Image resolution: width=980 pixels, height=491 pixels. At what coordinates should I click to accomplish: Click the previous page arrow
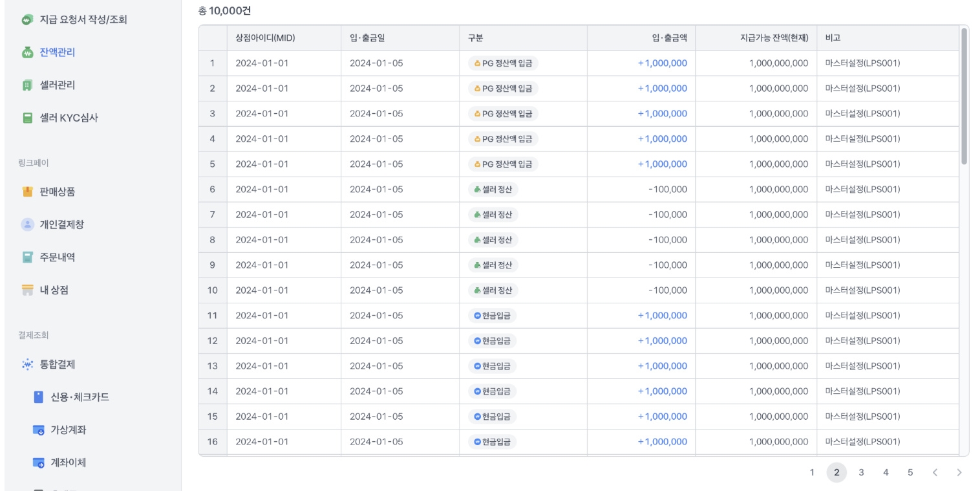tap(935, 472)
